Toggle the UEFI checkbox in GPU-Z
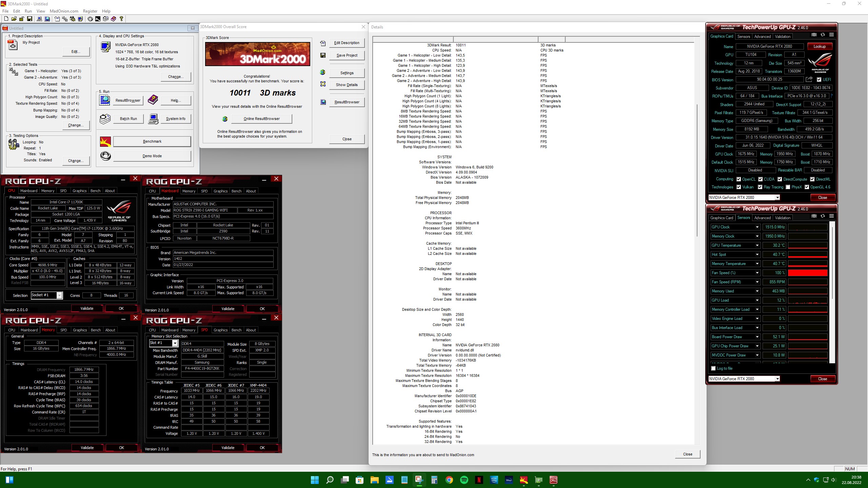This screenshot has width=868, height=488. tap(819, 80)
